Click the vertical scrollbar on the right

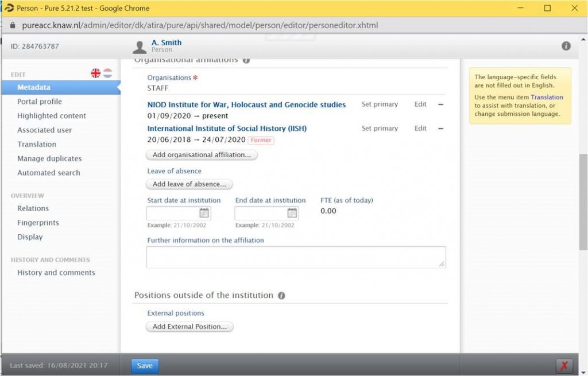coord(583,201)
